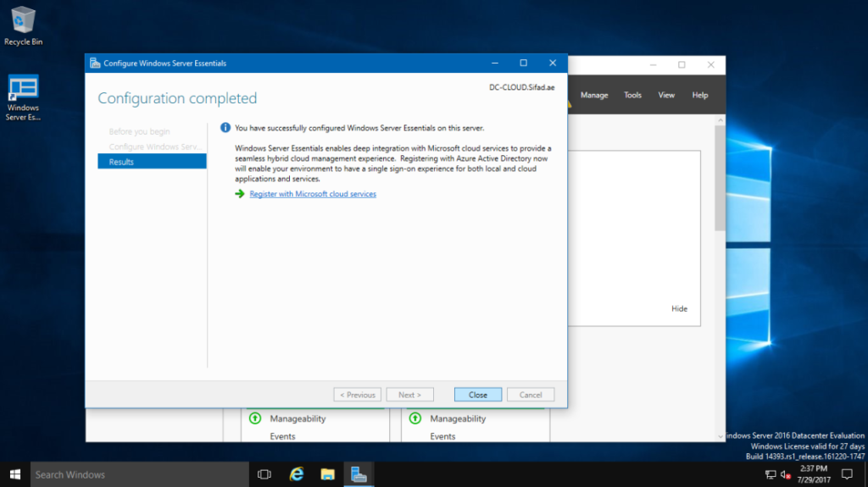This screenshot has width=868, height=487.
Task: Open Windows Server Essentials desktop shortcut
Action: tap(23, 97)
